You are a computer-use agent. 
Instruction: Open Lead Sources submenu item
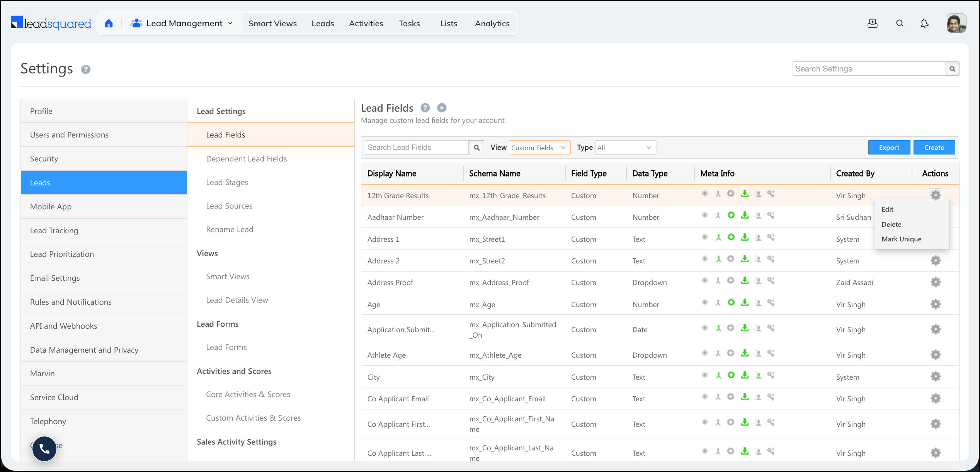point(229,206)
